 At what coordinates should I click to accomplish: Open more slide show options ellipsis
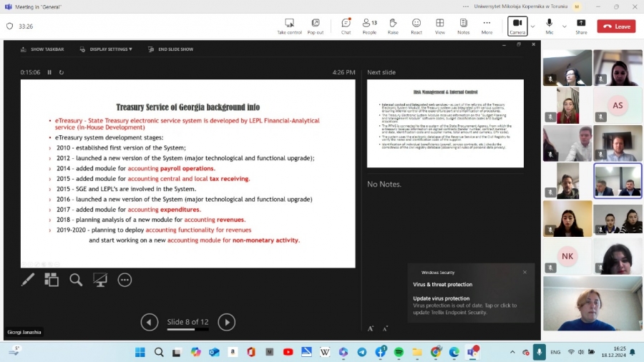coord(125,280)
